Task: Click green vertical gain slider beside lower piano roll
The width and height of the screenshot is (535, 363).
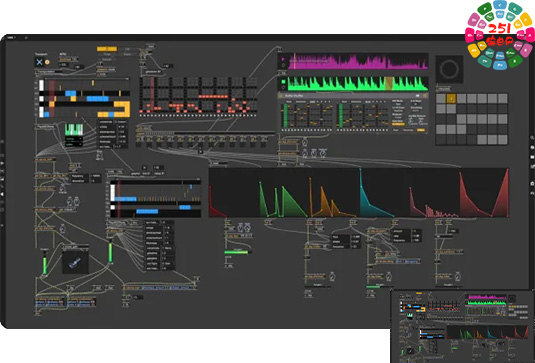Action: point(110,252)
